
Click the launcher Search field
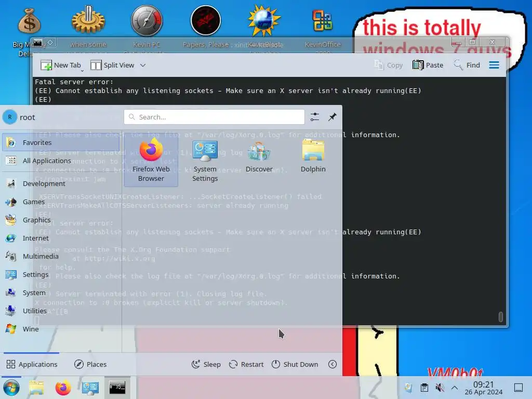214,117
